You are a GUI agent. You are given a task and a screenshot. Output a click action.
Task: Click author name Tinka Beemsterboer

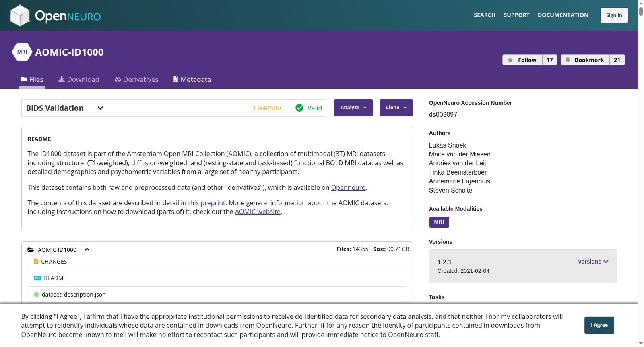click(458, 172)
